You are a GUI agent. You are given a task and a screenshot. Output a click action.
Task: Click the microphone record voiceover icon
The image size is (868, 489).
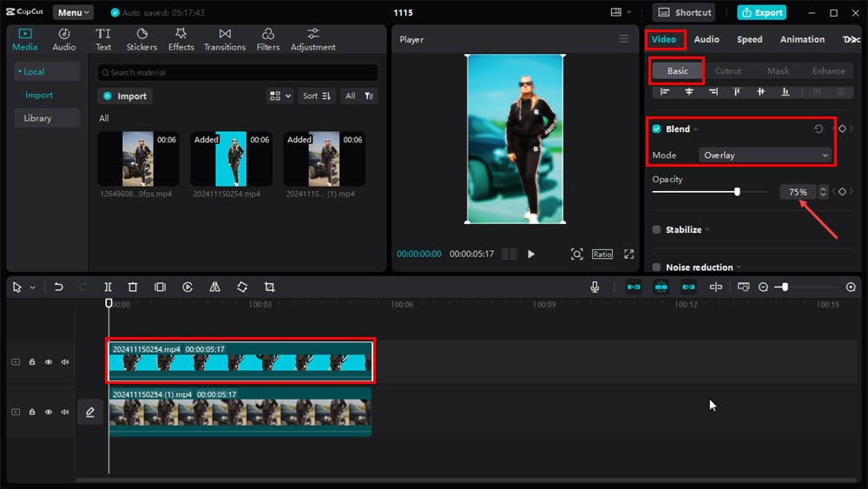pyautogui.click(x=595, y=287)
